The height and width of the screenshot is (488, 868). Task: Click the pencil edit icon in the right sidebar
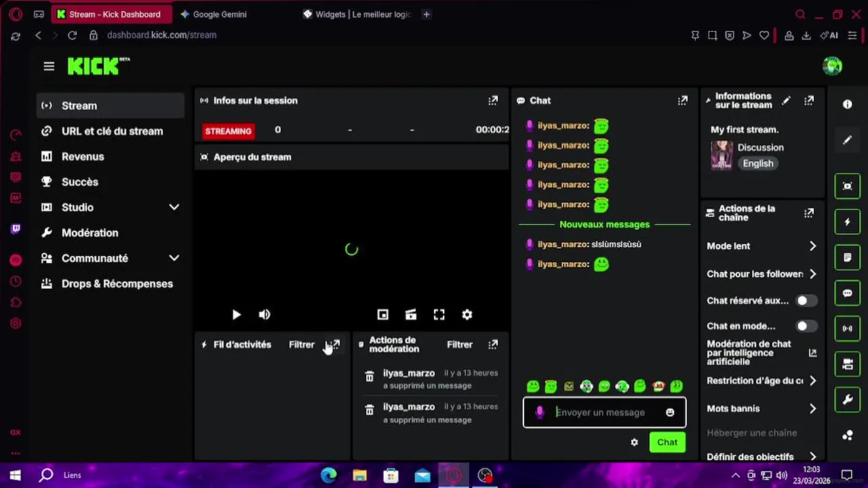pos(848,140)
